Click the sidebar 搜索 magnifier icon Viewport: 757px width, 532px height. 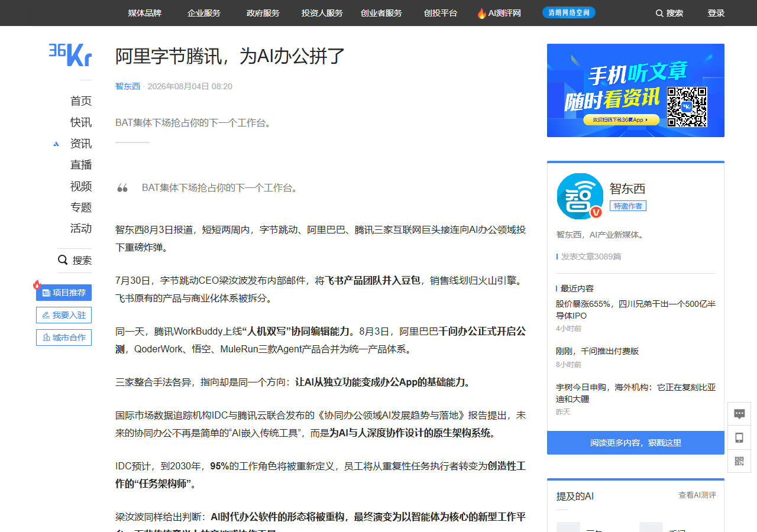click(63, 260)
